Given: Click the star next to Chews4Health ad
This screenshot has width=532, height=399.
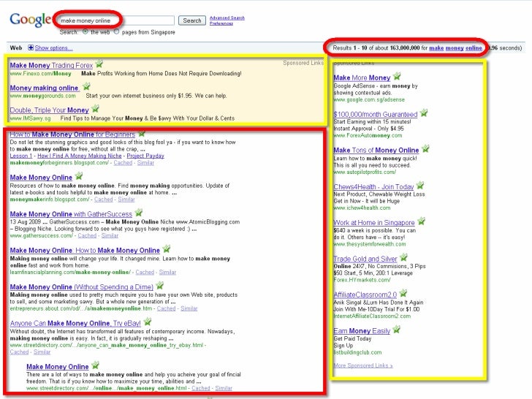Looking at the screenshot, I should (420, 186).
